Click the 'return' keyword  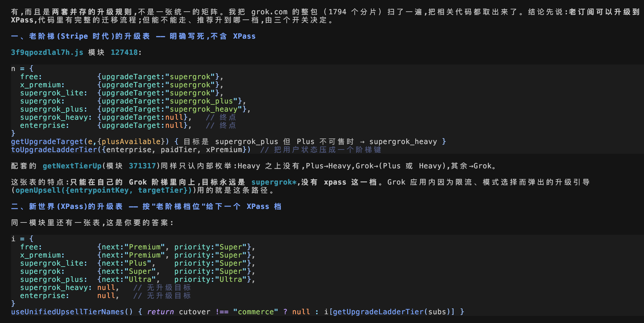(161, 312)
